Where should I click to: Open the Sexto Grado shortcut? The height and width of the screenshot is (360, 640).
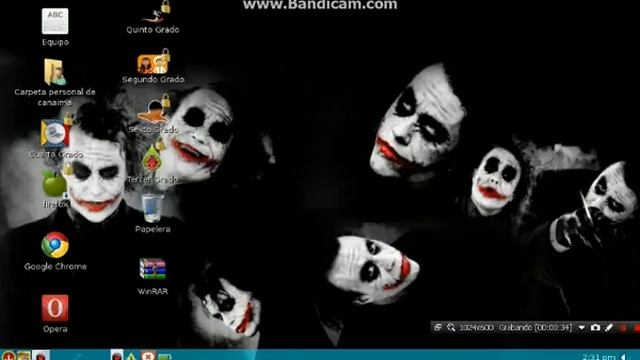(x=153, y=110)
